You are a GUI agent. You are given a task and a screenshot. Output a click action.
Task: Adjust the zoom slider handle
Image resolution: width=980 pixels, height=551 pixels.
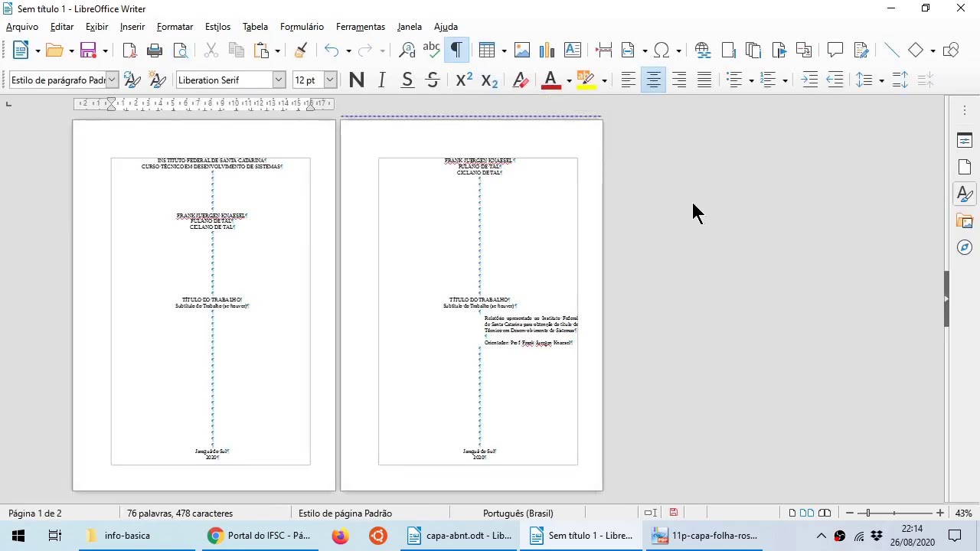pyautogui.click(x=867, y=513)
